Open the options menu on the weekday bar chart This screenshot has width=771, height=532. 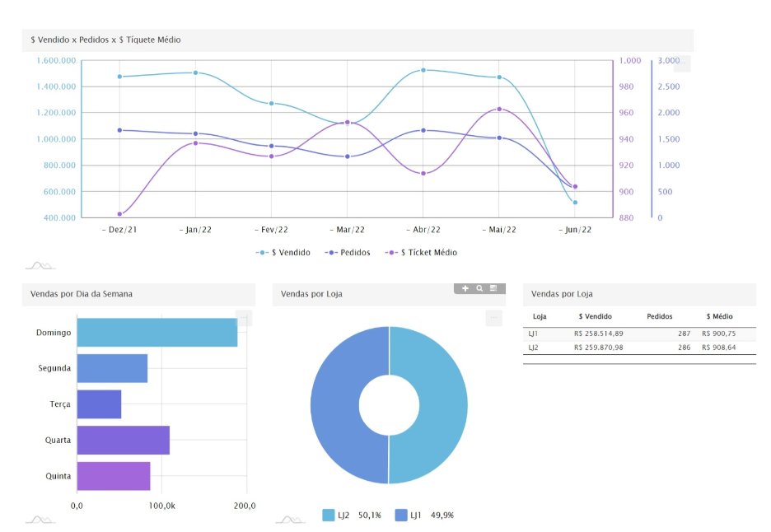click(x=243, y=318)
